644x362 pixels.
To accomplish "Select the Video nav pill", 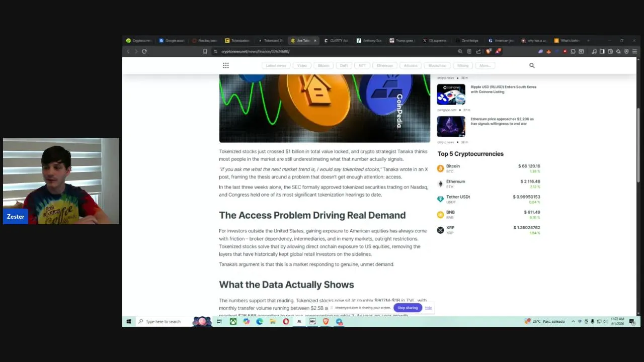I will (x=302, y=65).
